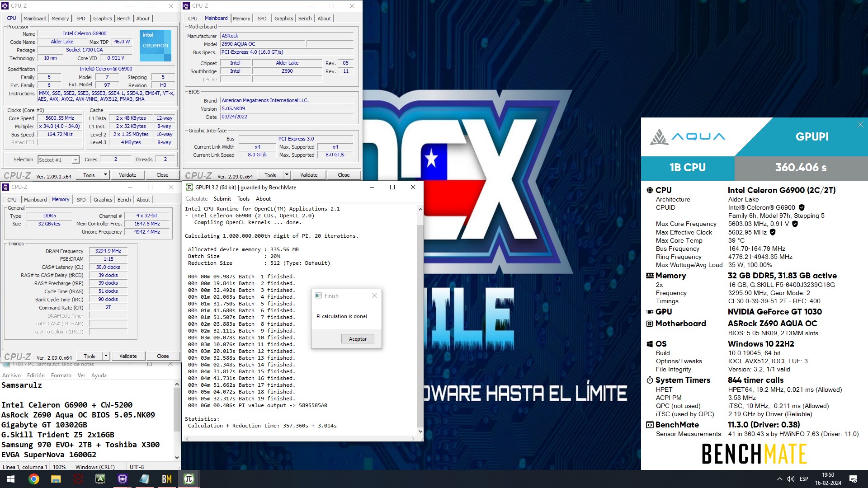Click the AQUA logo in the GPUPI result panel
The height and width of the screenshot is (488, 868).
pos(688,136)
